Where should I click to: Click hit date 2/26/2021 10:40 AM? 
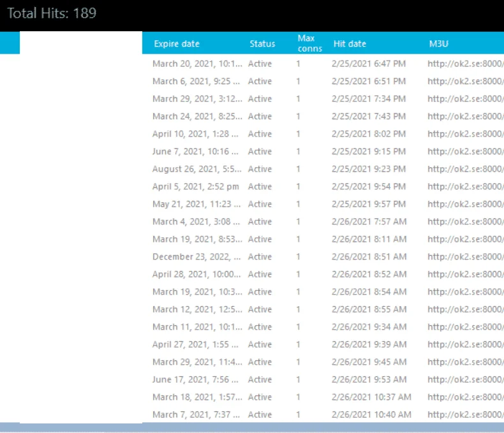(x=371, y=415)
